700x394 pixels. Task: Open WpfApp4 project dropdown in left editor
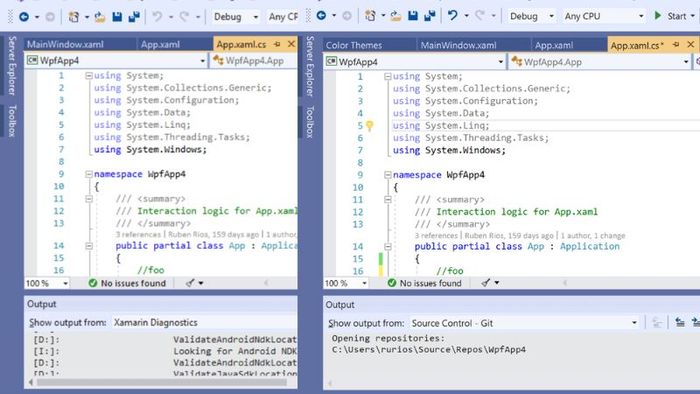(116, 60)
